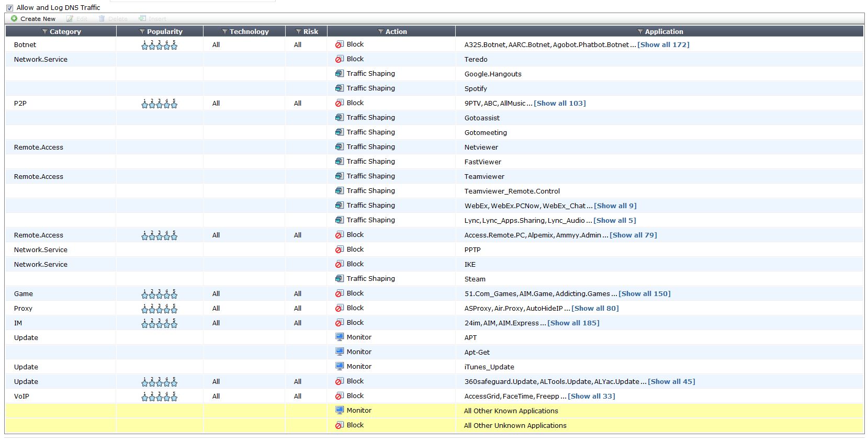The image size is (868, 442).
Task: Open the Application column filter
Action: pos(640,32)
